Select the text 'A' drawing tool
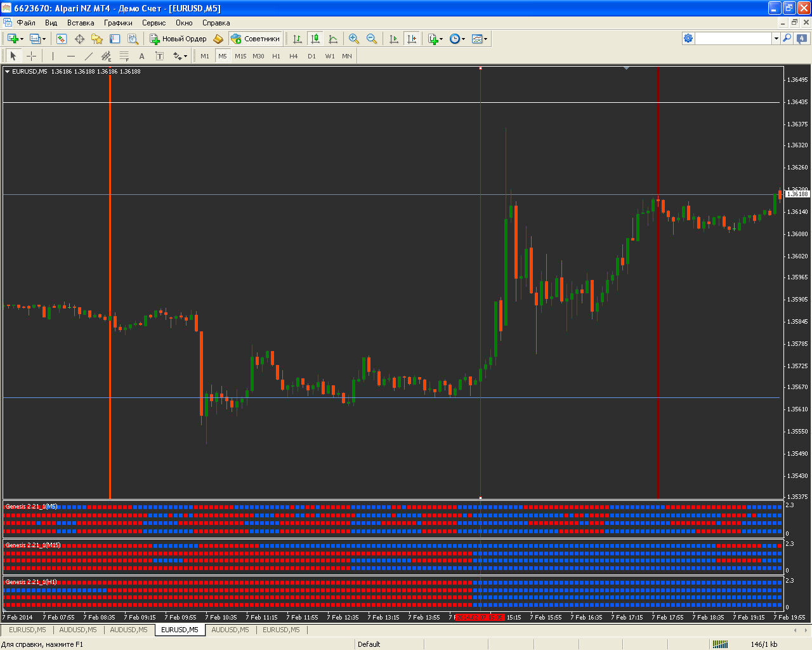Screen dimensions: 812x650 (x=142, y=56)
